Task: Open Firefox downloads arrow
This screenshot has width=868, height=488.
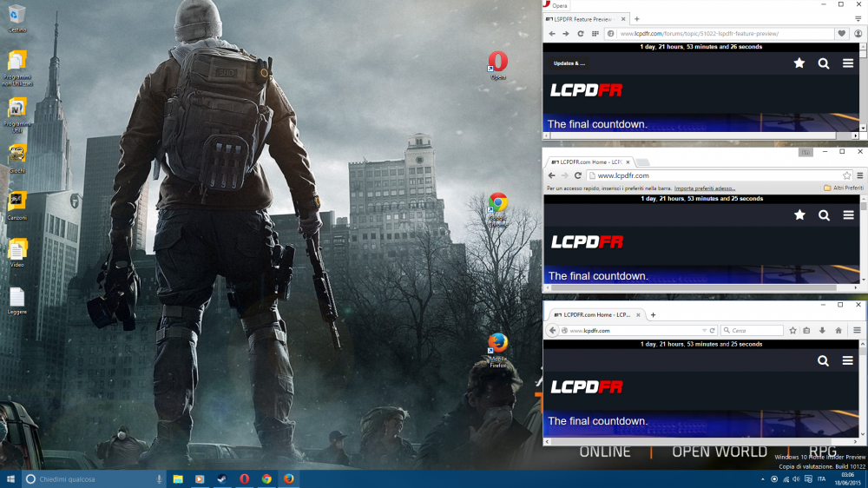Action: (823, 331)
